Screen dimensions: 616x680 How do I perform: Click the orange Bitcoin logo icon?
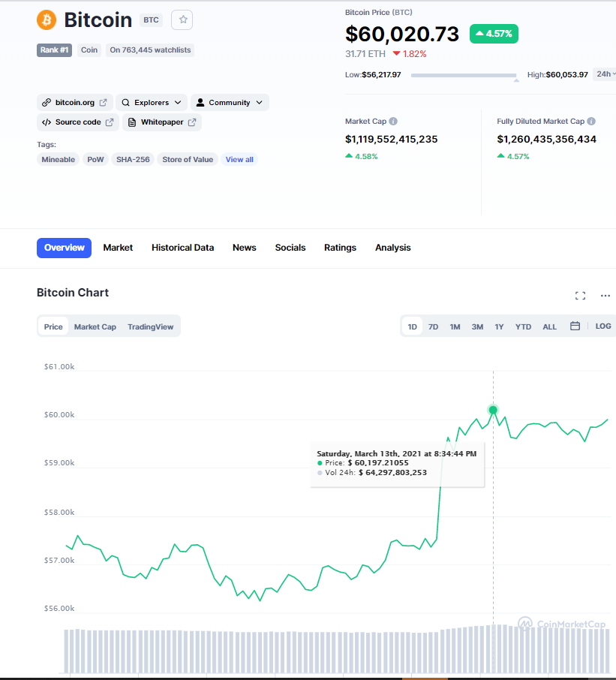(47, 20)
